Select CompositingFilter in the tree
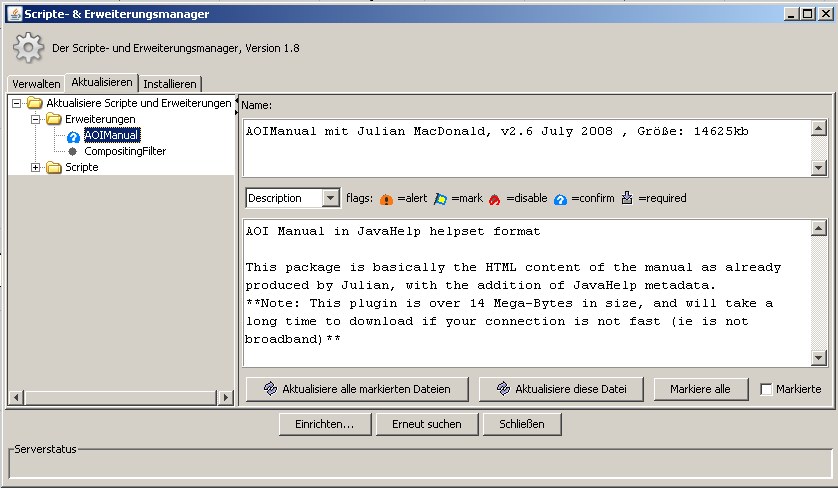This screenshot has height=488, width=838. pyautogui.click(x=125, y=151)
